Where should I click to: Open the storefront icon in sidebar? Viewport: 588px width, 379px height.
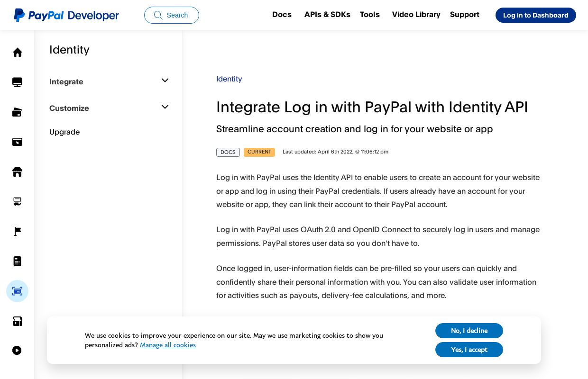18,172
